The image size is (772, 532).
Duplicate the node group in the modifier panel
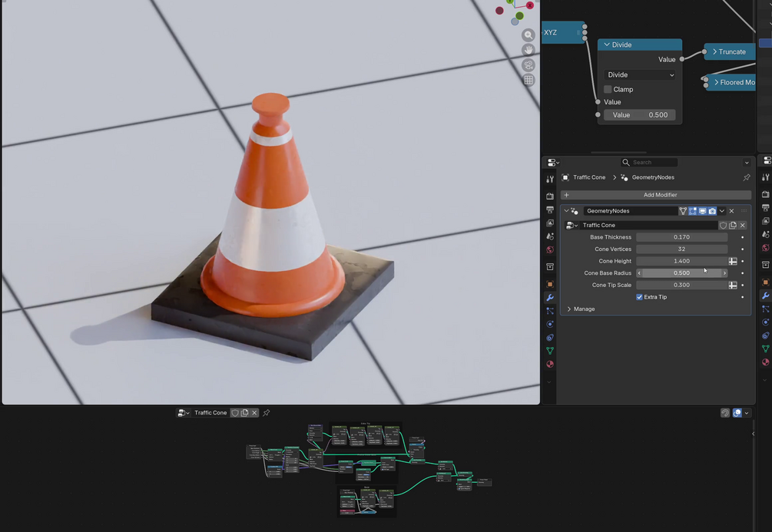(733, 225)
